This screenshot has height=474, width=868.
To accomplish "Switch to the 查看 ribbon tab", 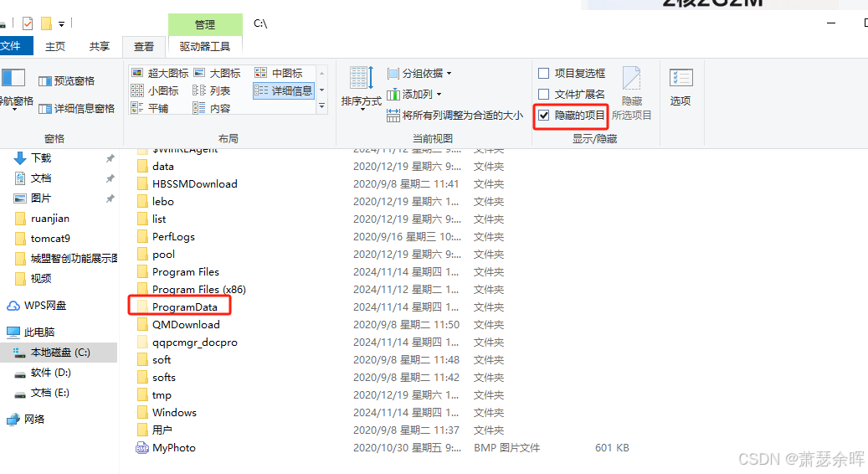I will click(x=144, y=47).
